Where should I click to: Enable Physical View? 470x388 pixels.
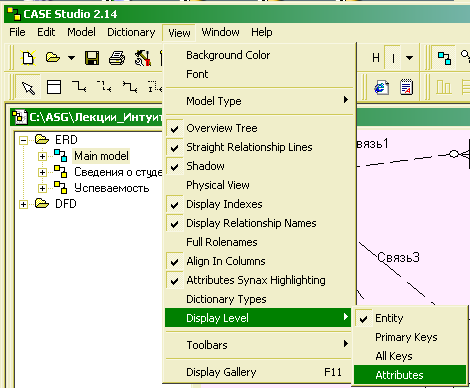point(259,185)
